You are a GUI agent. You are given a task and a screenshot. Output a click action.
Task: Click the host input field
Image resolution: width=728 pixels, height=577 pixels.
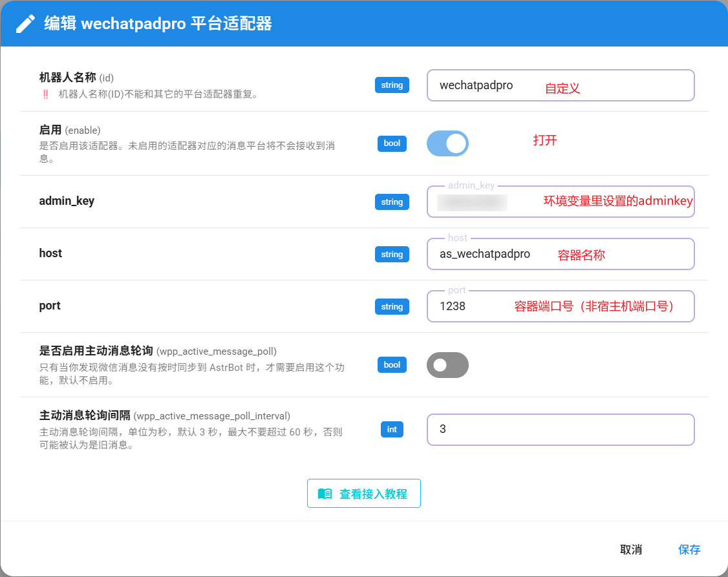pos(561,254)
